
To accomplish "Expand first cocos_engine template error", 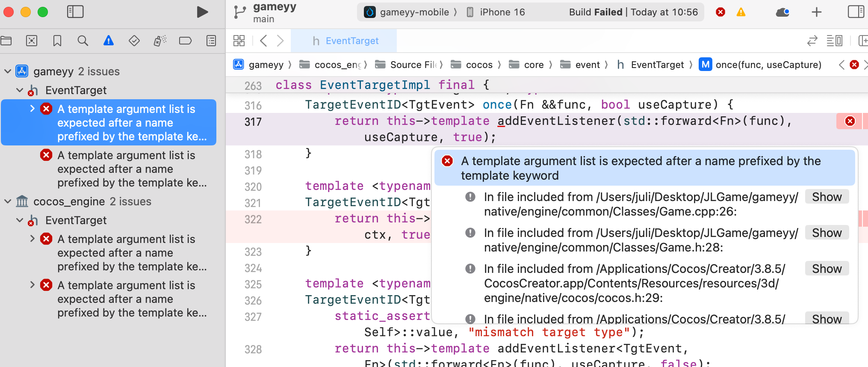I will [32, 239].
